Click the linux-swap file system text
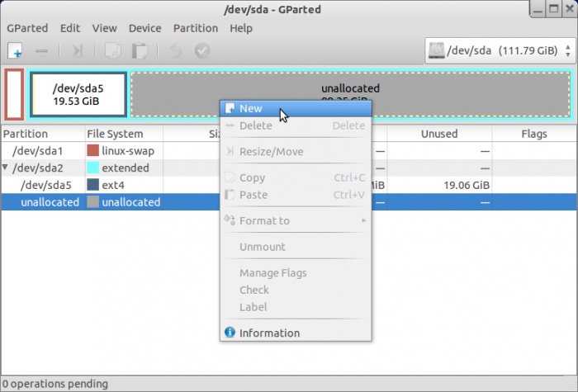578x392 pixels. pyautogui.click(x=128, y=151)
